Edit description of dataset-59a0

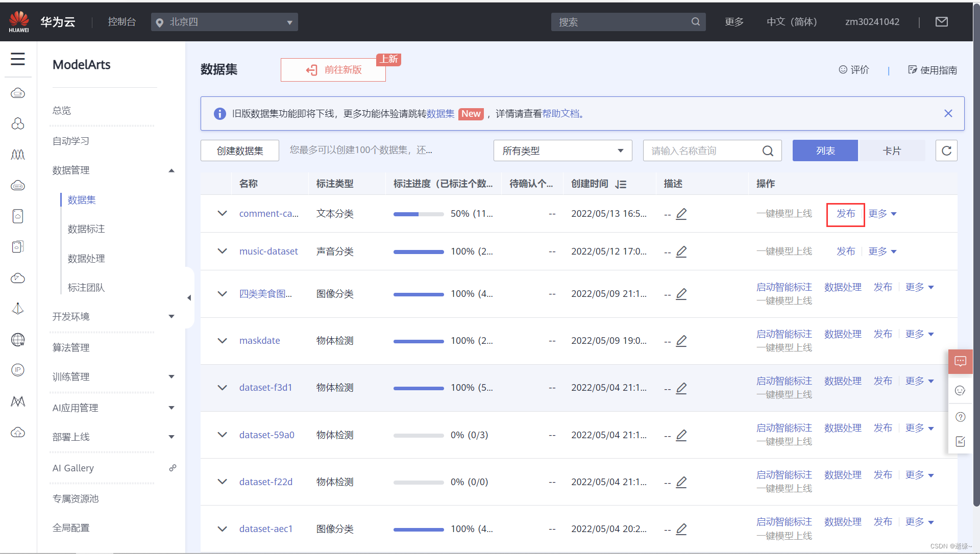tap(681, 435)
